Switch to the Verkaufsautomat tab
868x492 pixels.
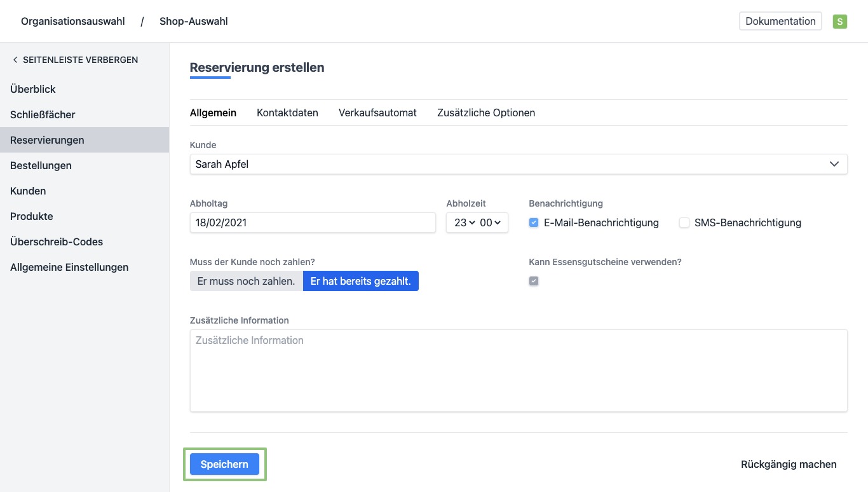377,113
